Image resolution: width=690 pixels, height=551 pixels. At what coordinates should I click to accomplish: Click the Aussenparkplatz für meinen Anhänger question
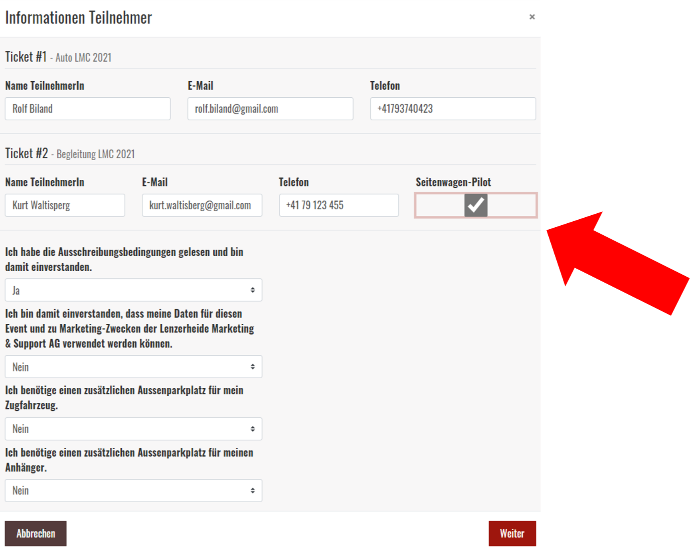point(129,460)
